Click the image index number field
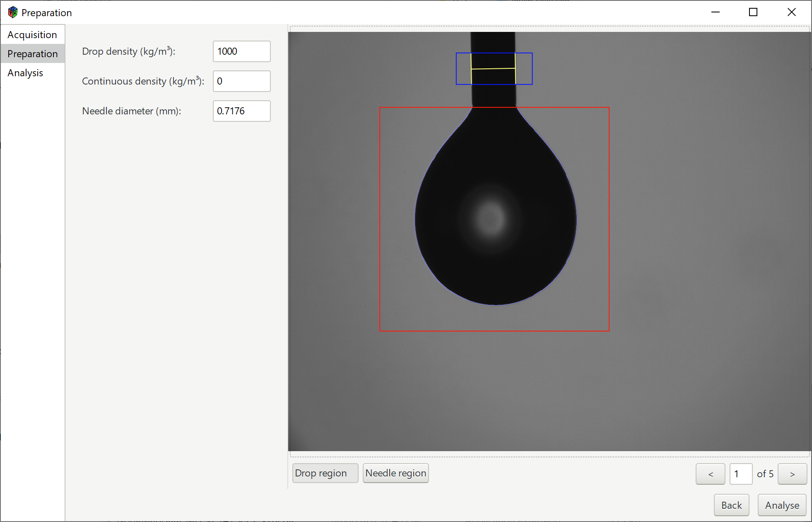Viewport: 812px width, 522px height. click(740, 474)
